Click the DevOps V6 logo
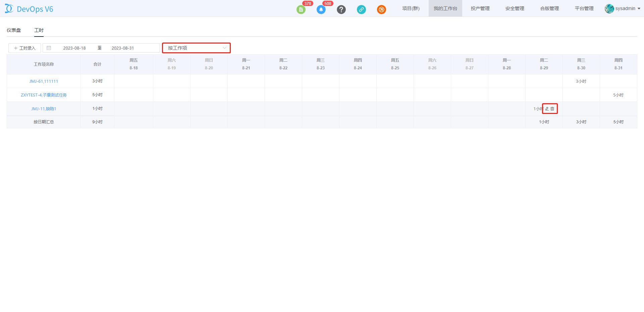Screen dimensions: 644x312 pos(29,9)
